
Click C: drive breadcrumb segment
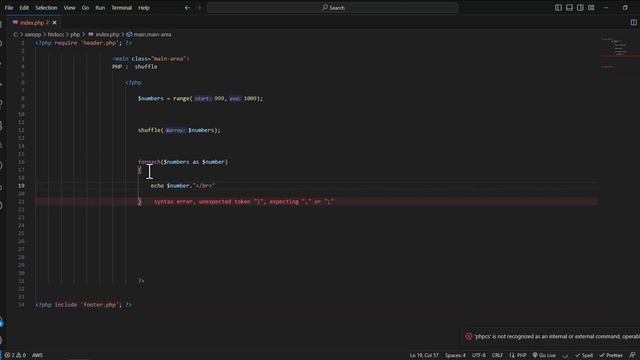(x=16, y=34)
